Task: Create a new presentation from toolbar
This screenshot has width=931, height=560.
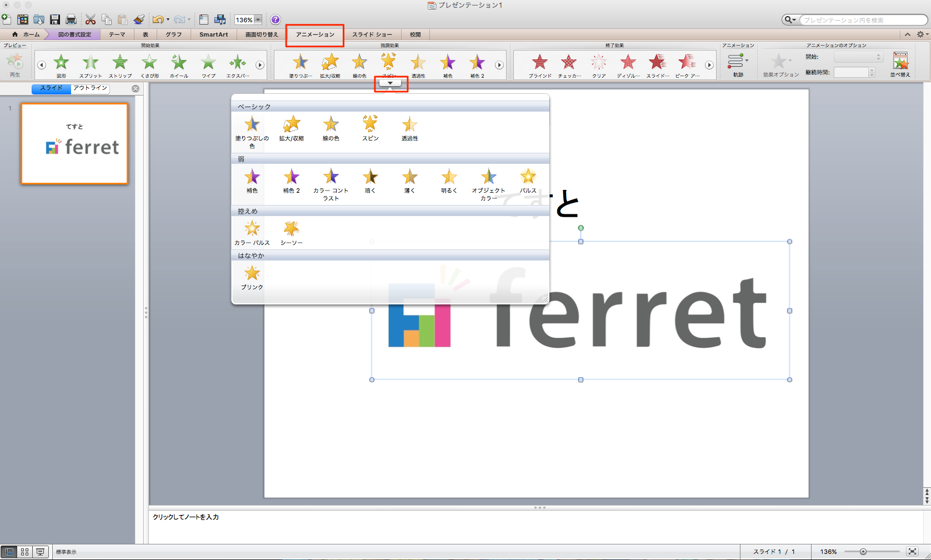Action: coord(6,19)
